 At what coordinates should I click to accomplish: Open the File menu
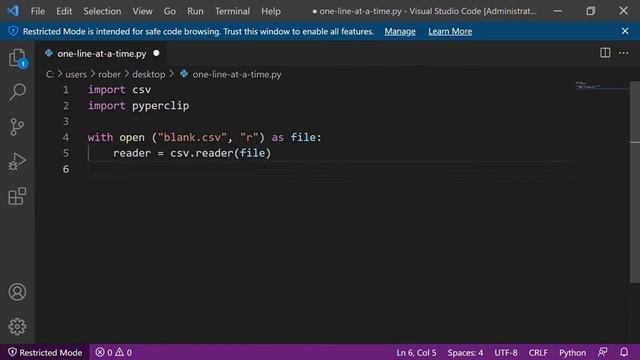click(x=38, y=11)
